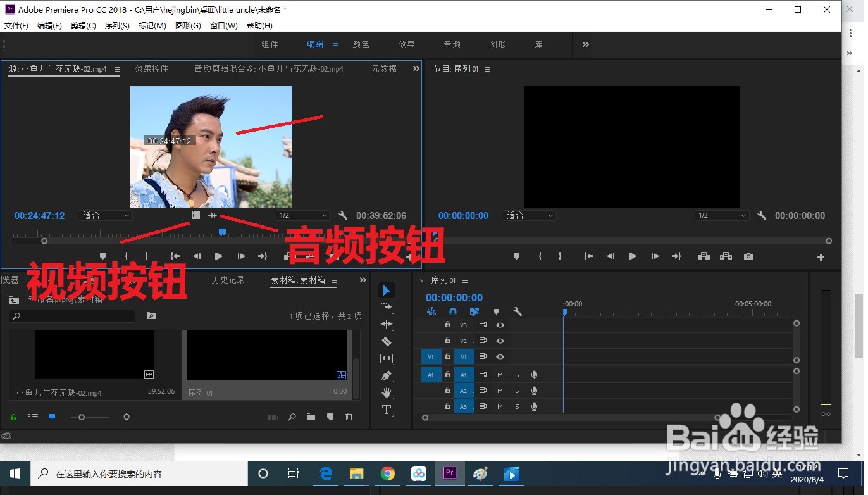Viewport: 868px width, 495px height.
Task: Switch to the 历史记录 panel tab
Action: tap(228, 279)
